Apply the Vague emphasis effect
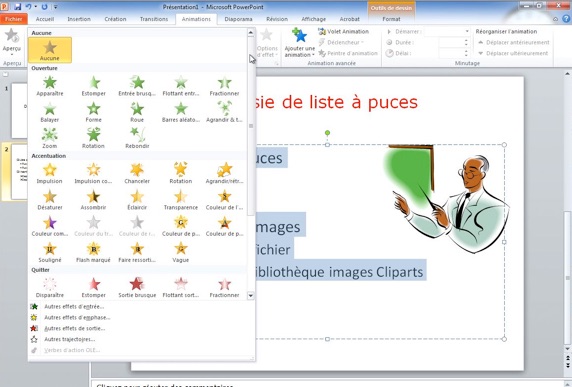Screen dimensions: 572x387 tap(181, 252)
